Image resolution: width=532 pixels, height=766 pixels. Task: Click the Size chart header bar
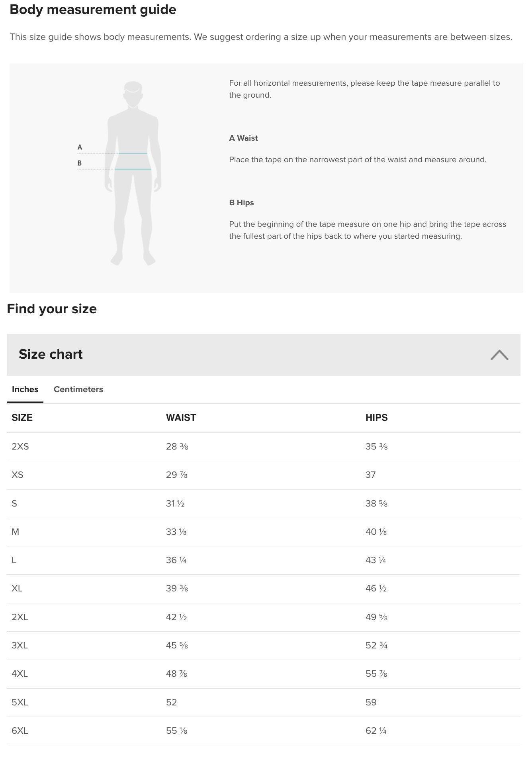click(x=264, y=355)
